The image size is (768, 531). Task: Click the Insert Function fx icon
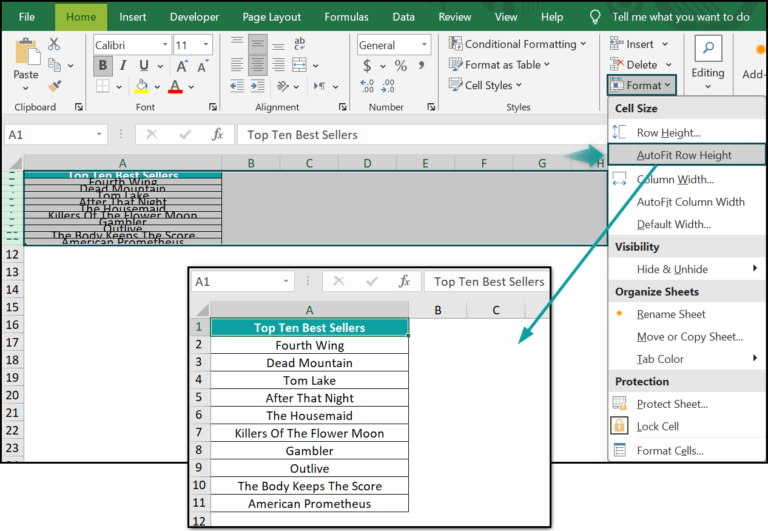(217, 135)
